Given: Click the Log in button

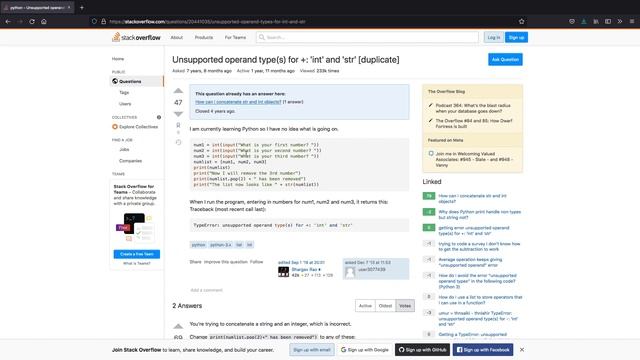Looking at the screenshot, I should pos(493,37).
